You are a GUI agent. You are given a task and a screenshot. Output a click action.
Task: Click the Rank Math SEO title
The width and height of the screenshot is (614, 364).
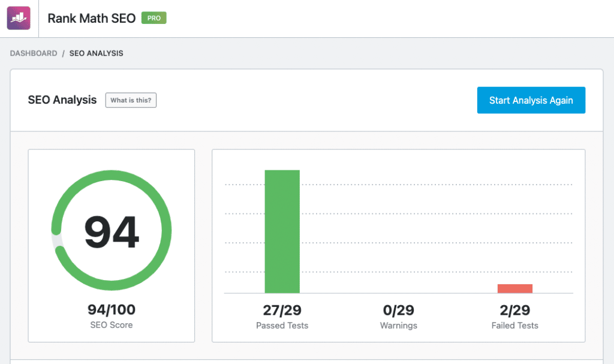tap(92, 19)
